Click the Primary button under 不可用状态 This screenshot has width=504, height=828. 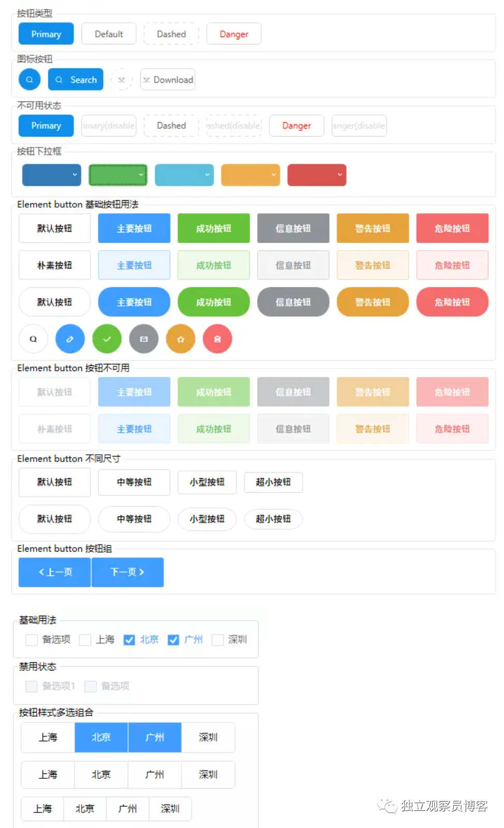click(46, 125)
